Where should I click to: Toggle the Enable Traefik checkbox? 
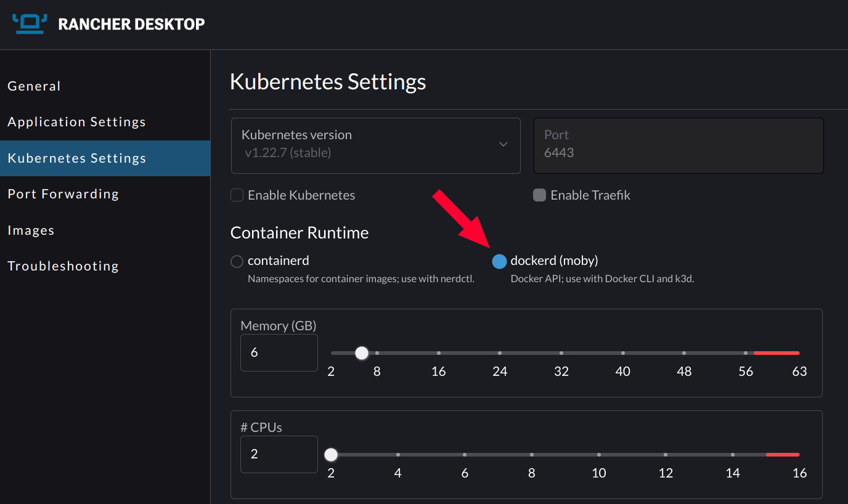pyautogui.click(x=539, y=195)
